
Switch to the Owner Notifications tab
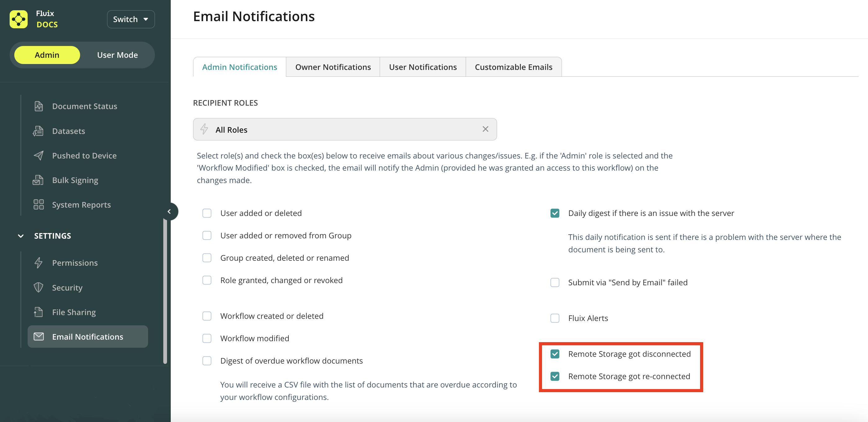[332, 67]
